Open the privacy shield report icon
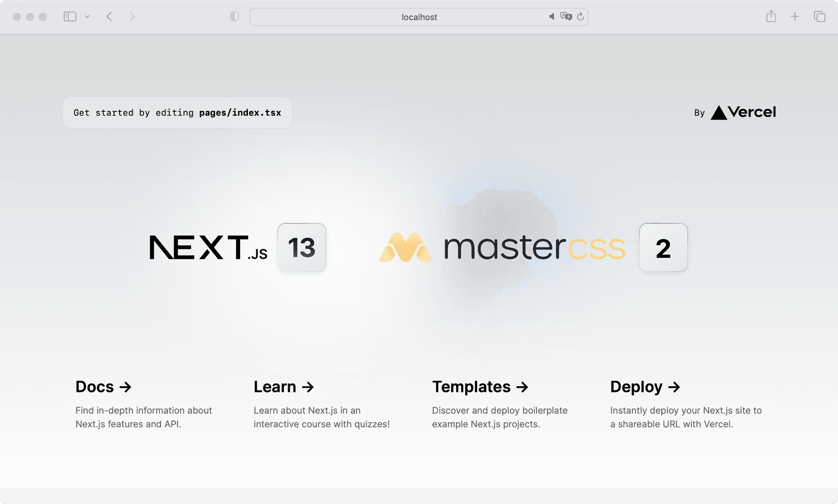The height and width of the screenshot is (504, 838). [x=234, y=17]
